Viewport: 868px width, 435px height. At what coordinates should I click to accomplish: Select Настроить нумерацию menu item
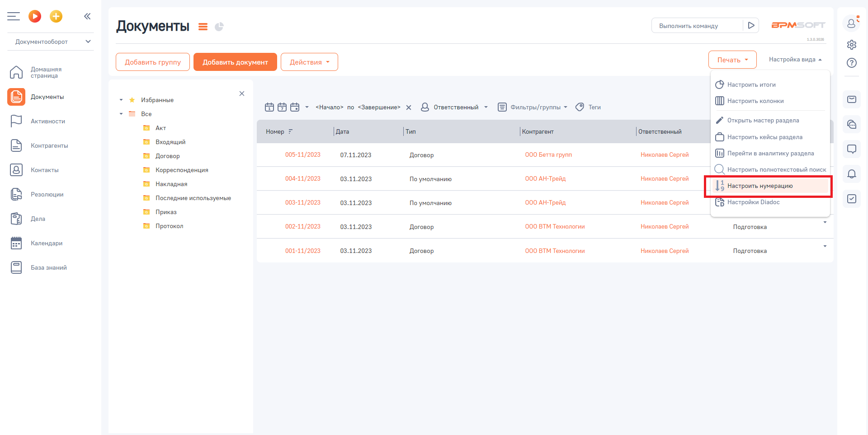click(x=770, y=186)
